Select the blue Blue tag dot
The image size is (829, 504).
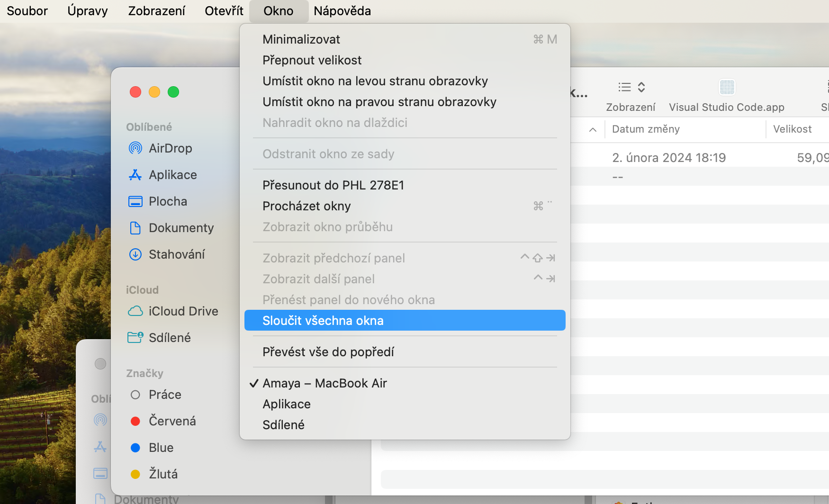135,448
